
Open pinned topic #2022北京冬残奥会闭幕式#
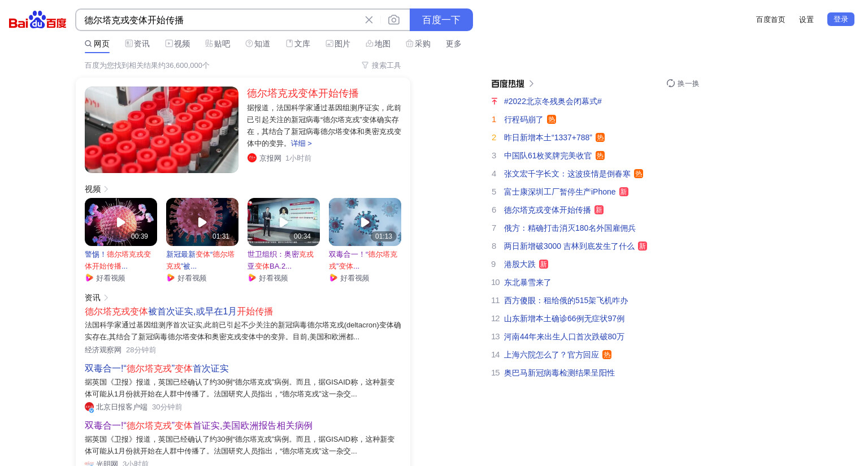pos(553,101)
